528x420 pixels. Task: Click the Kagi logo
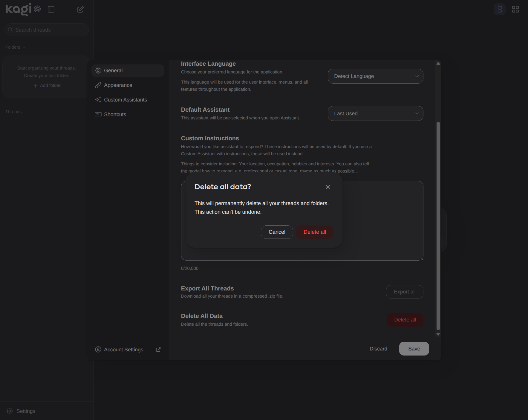18,9
